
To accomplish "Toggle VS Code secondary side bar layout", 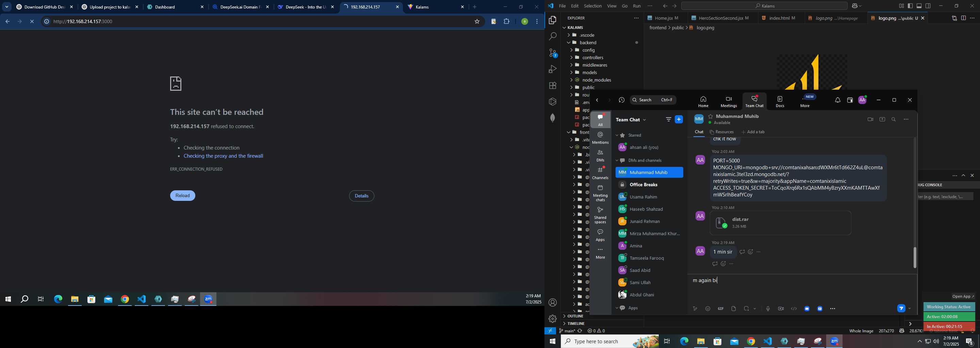I will [x=928, y=6].
